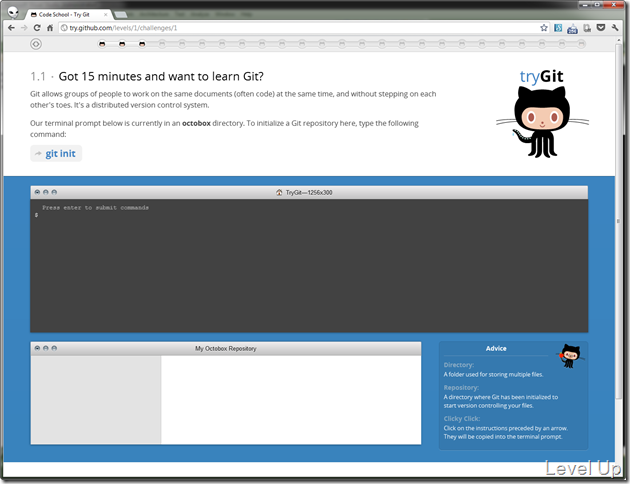Screen dimensions: 630x484
Task: Click the bold word octobox in instructions
Action: (196, 123)
